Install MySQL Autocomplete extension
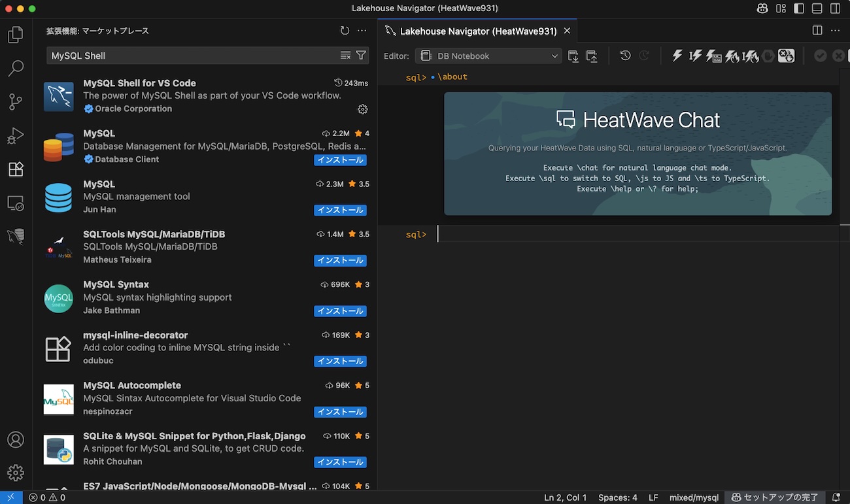Screen dimensions: 850x504 [x=340, y=412]
